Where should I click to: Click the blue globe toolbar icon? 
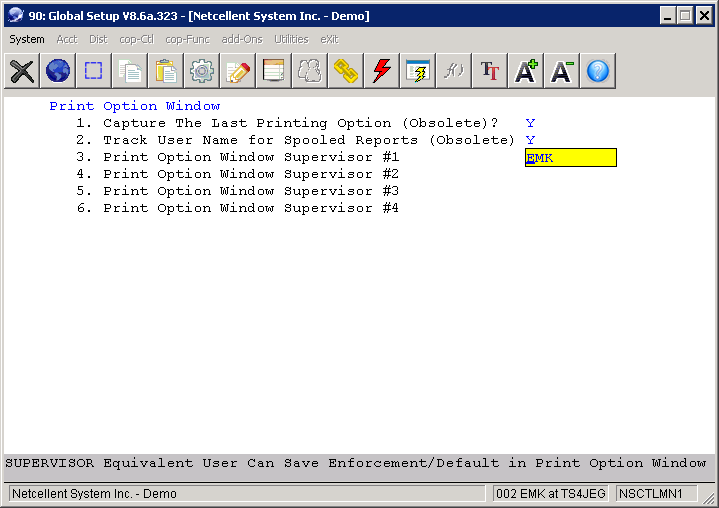[x=58, y=71]
